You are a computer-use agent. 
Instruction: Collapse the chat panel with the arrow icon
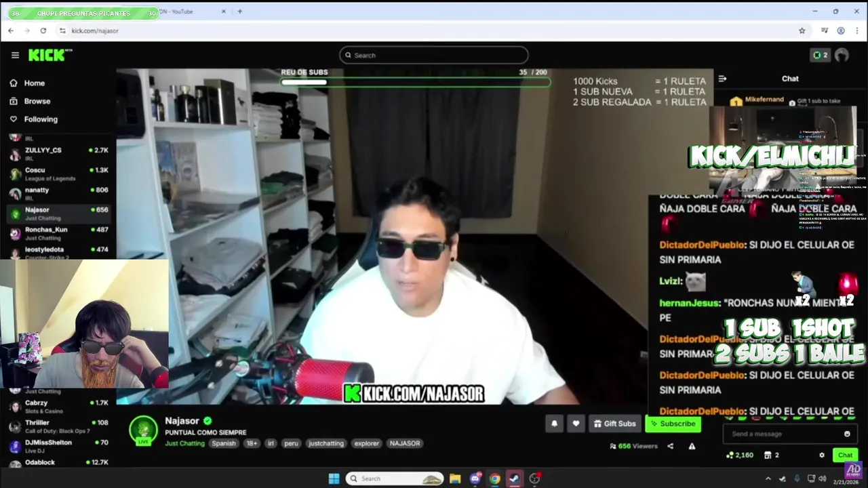(722, 79)
